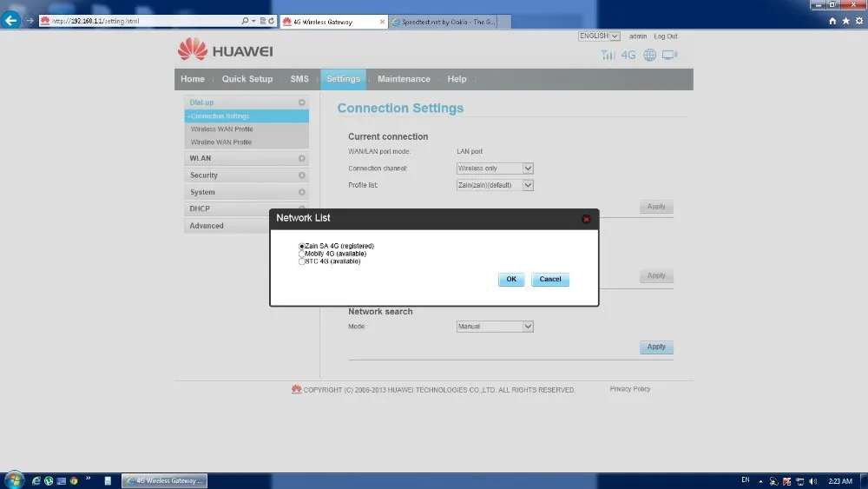Click the browser Back arrow button
The width and height of the screenshot is (868, 489).
coord(10,21)
